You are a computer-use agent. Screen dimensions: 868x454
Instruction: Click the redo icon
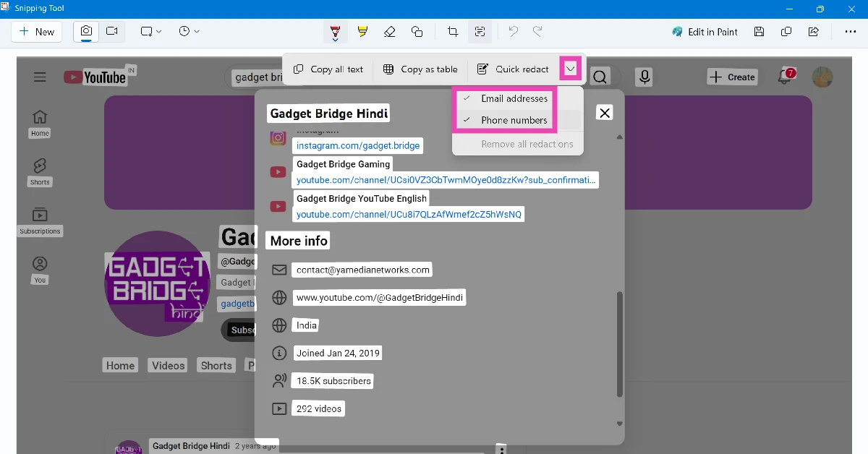[536, 32]
